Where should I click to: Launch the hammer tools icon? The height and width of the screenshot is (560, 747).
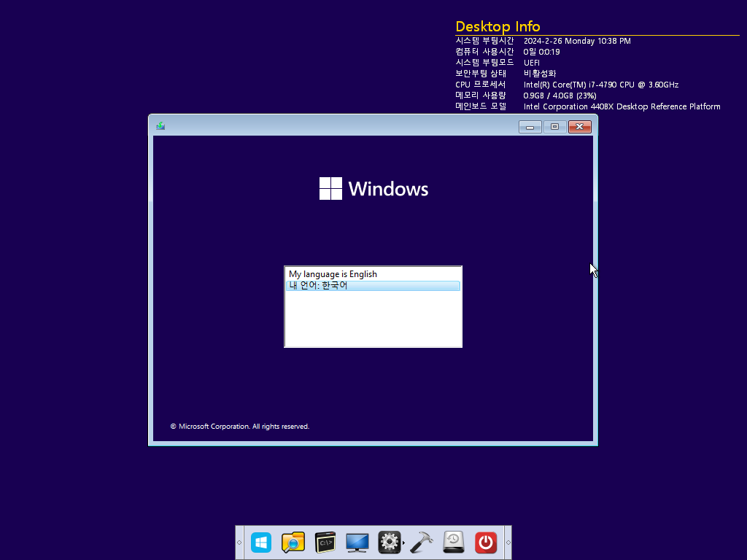421,542
